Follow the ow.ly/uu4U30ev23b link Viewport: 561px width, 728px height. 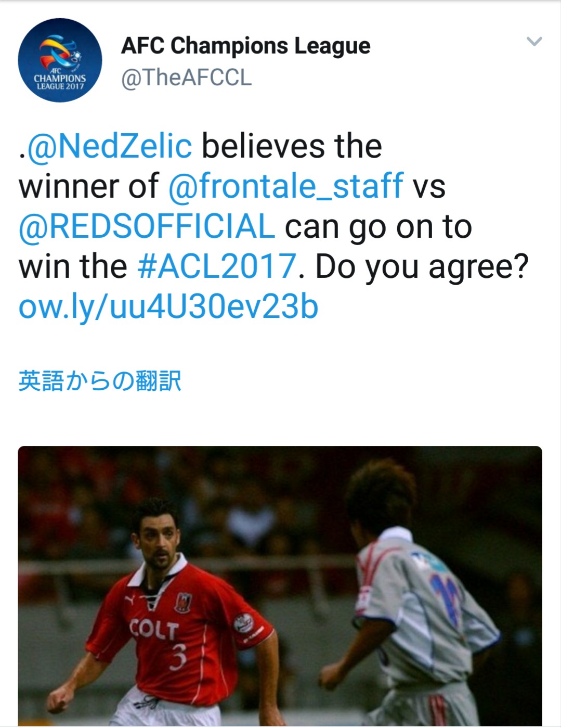pos(168,306)
